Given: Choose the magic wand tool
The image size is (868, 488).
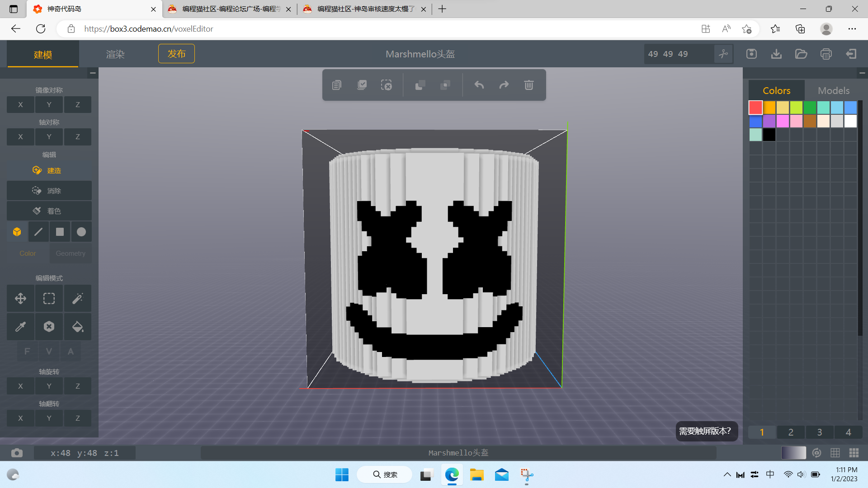Looking at the screenshot, I should pyautogui.click(x=78, y=298).
